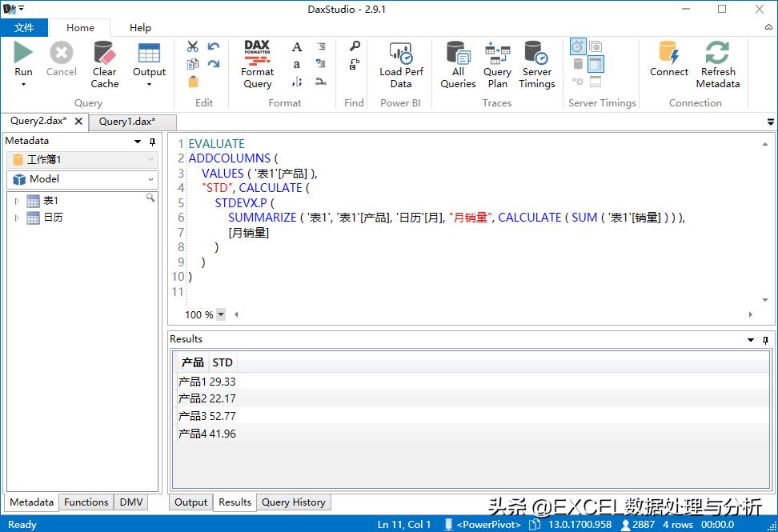778x532 pixels.
Task: Cut selected text with scissors icon
Action: click(x=193, y=46)
